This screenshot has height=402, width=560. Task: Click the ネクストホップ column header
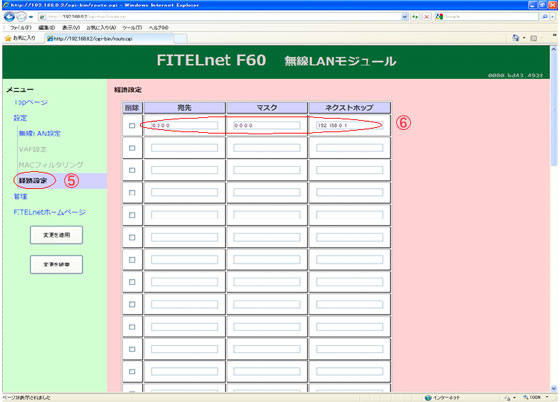click(349, 107)
